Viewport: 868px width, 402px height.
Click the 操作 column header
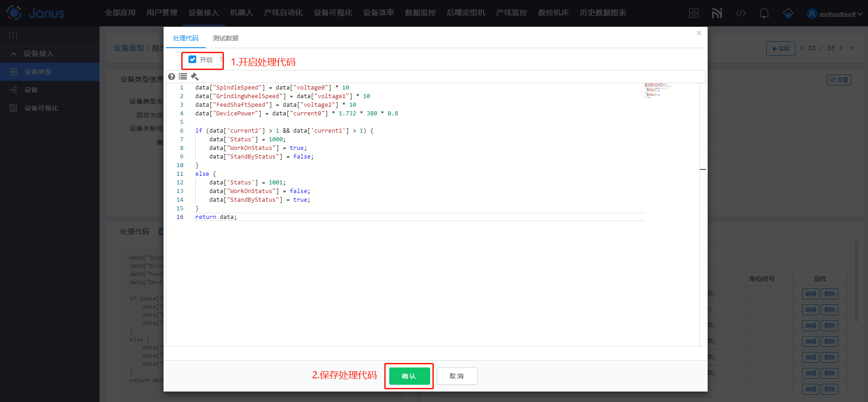(820, 279)
